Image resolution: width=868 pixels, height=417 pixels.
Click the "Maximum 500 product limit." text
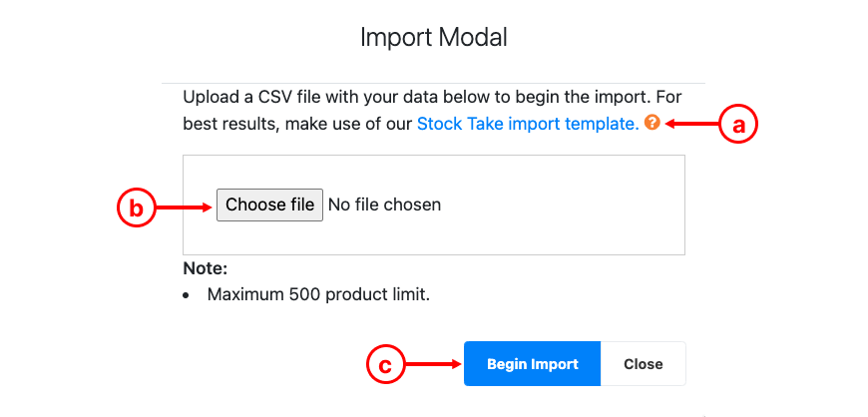click(x=318, y=294)
